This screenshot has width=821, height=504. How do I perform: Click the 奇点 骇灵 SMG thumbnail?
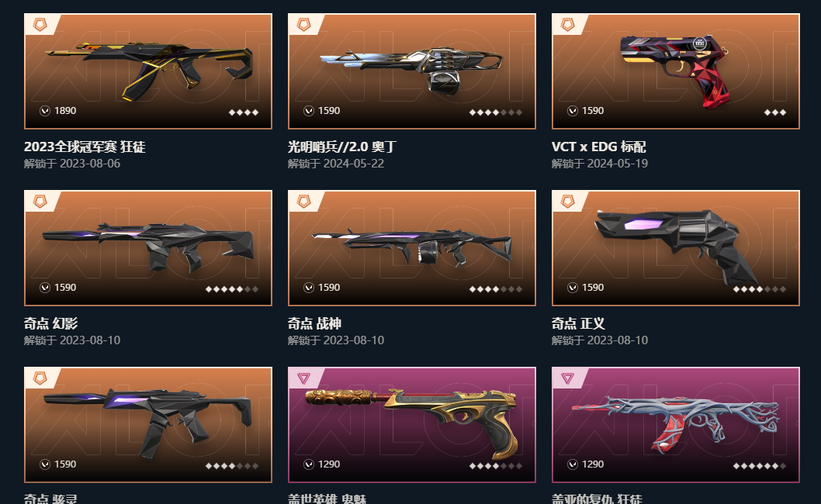148,425
